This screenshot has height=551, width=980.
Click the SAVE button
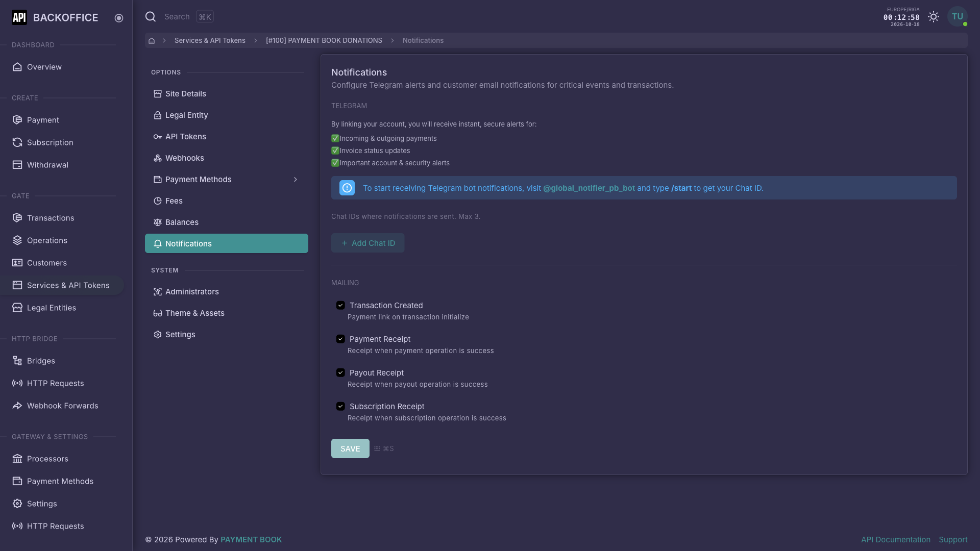(350, 448)
